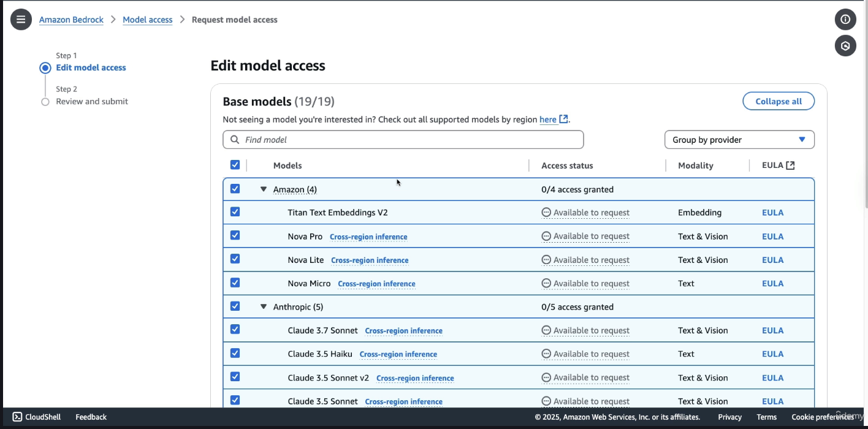Open Nova Lite Cross-region inference link
This screenshot has width=868, height=429.
[x=370, y=260]
